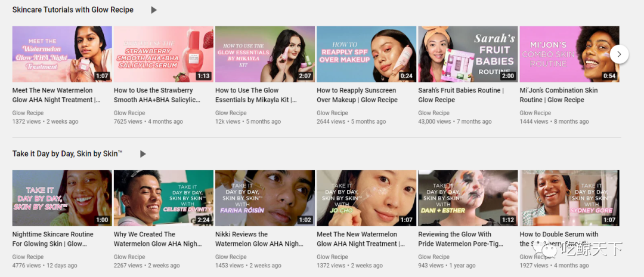644x277 pixels.
Task: Open Glow Recipe channel under Glow Essentials video
Action: click(x=231, y=113)
